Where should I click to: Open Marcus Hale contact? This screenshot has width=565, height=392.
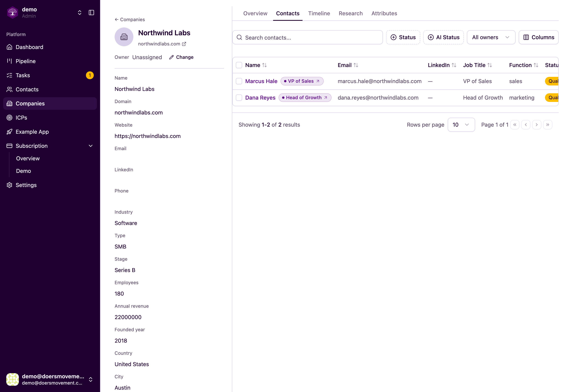(x=261, y=81)
